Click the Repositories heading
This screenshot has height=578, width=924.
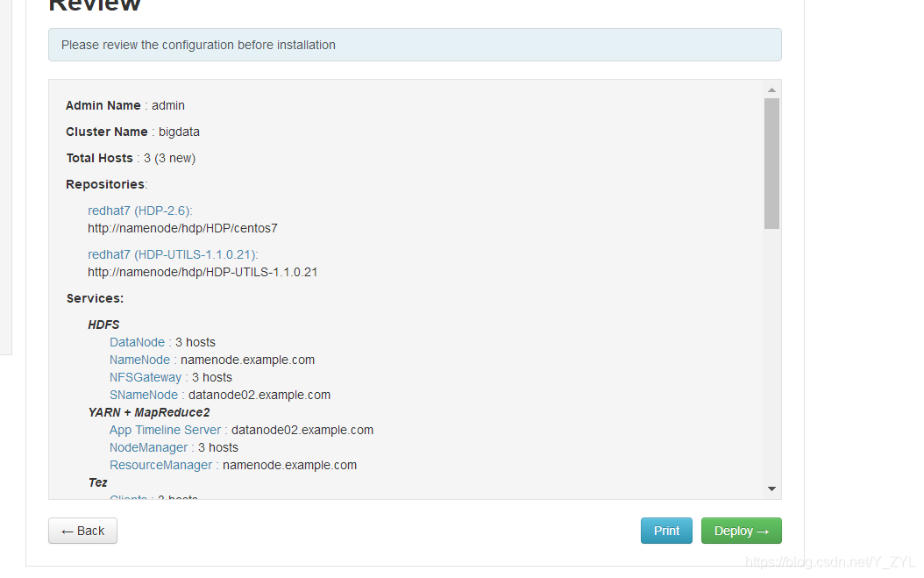pyautogui.click(x=105, y=184)
